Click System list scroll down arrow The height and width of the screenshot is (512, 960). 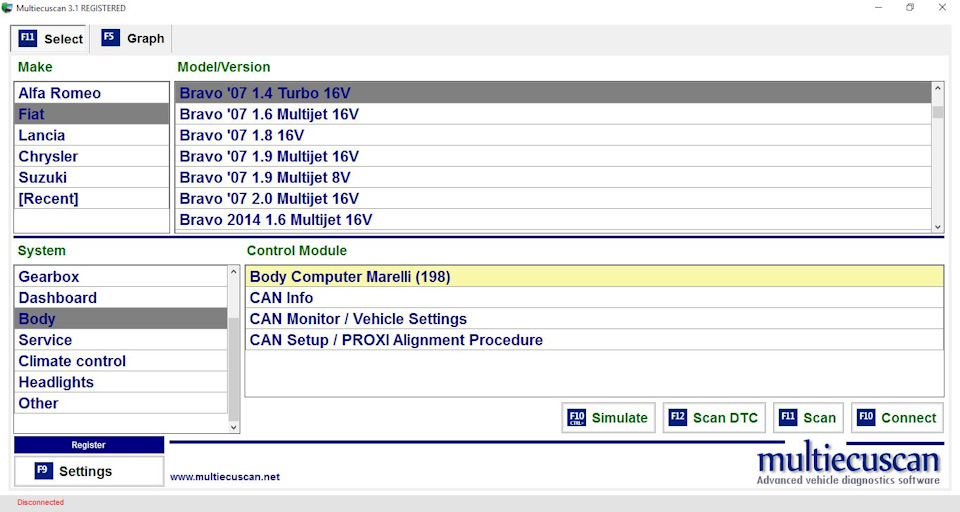[x=233, y=427]
